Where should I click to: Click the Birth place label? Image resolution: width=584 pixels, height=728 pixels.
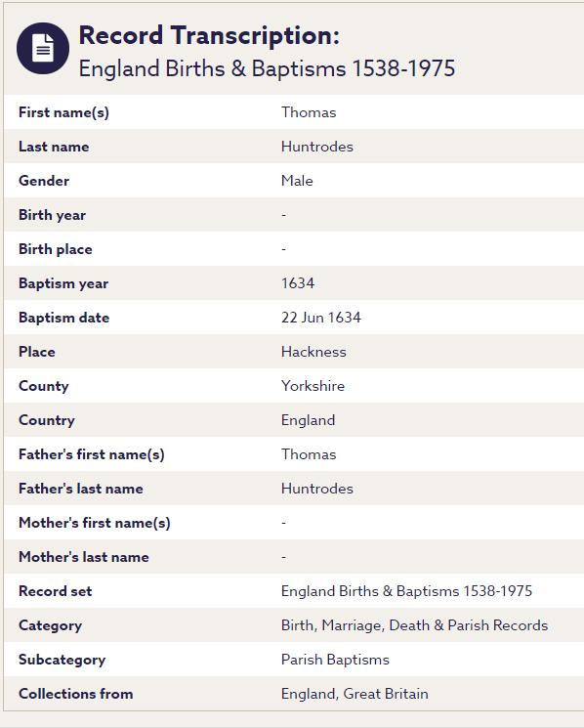(x=56, y=249)
